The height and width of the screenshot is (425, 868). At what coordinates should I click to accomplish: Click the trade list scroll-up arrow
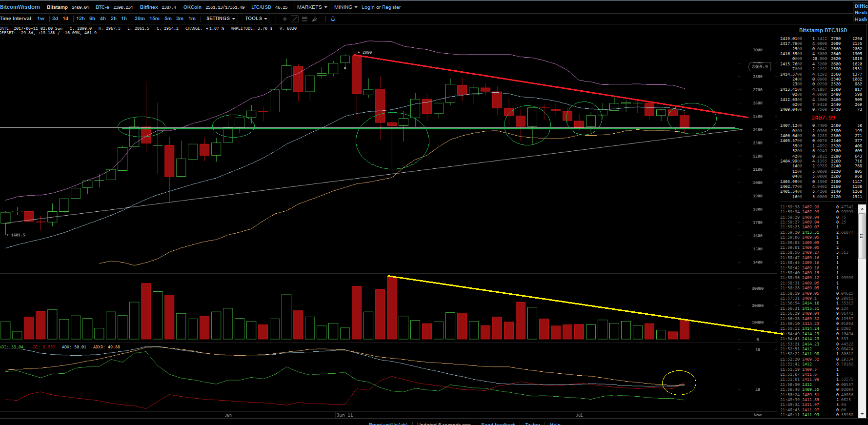[x=862, y=208]
